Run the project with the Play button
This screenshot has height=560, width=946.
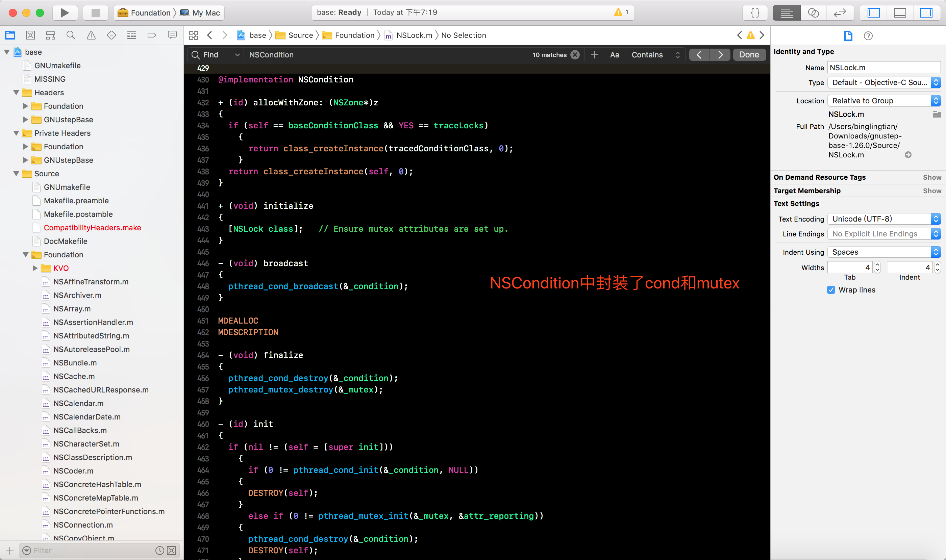(x=65, y=13)
